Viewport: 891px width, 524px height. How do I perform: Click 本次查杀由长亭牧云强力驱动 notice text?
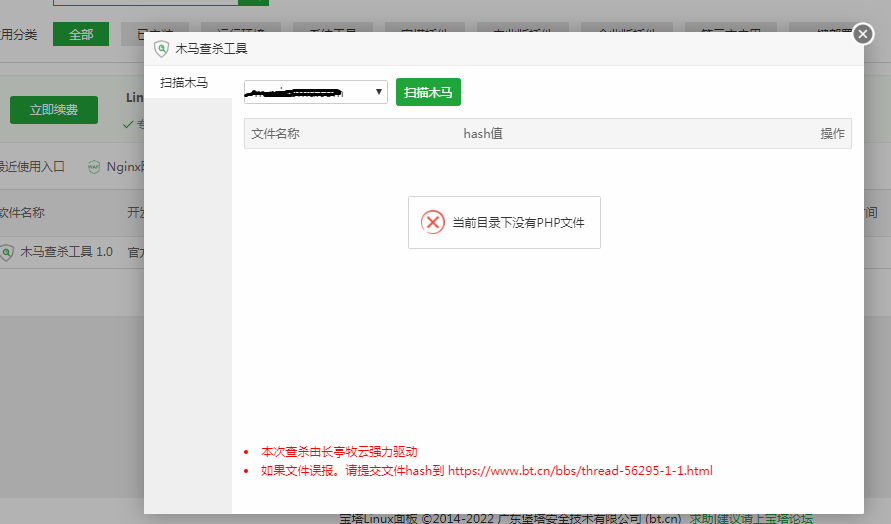click(x=339, y=452)
